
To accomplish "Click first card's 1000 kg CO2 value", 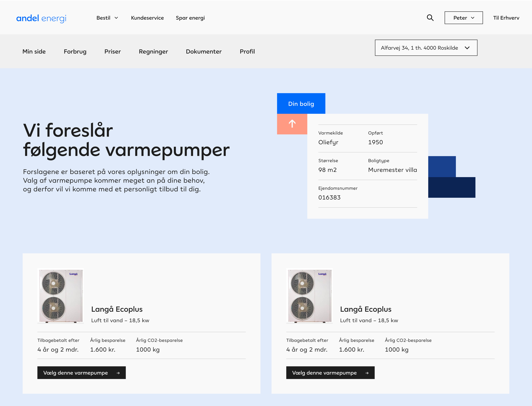I will coord(148,350).
